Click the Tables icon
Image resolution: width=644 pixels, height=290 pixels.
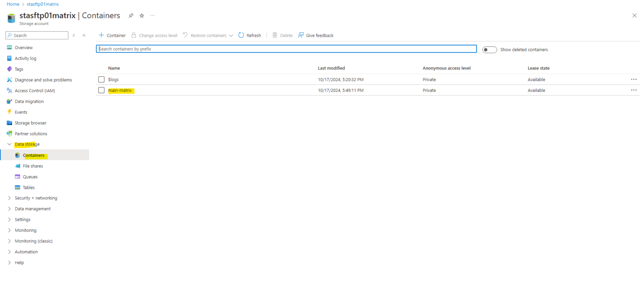tap(18, 187)
